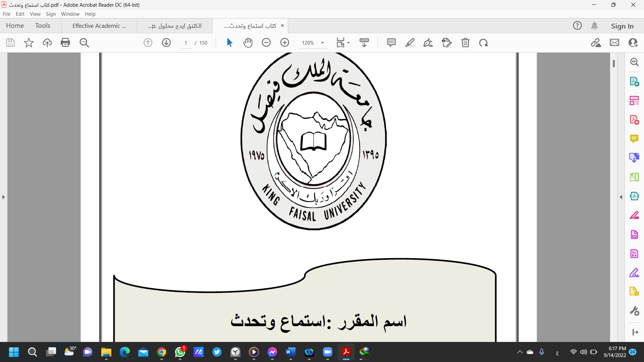Open the File menu

[x=6, y=14]
